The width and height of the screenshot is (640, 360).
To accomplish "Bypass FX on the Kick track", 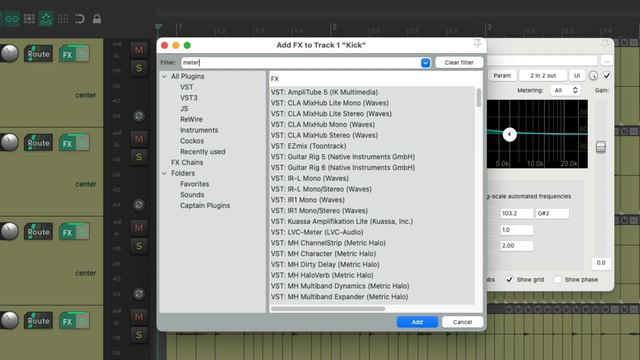I will [82, 54].
